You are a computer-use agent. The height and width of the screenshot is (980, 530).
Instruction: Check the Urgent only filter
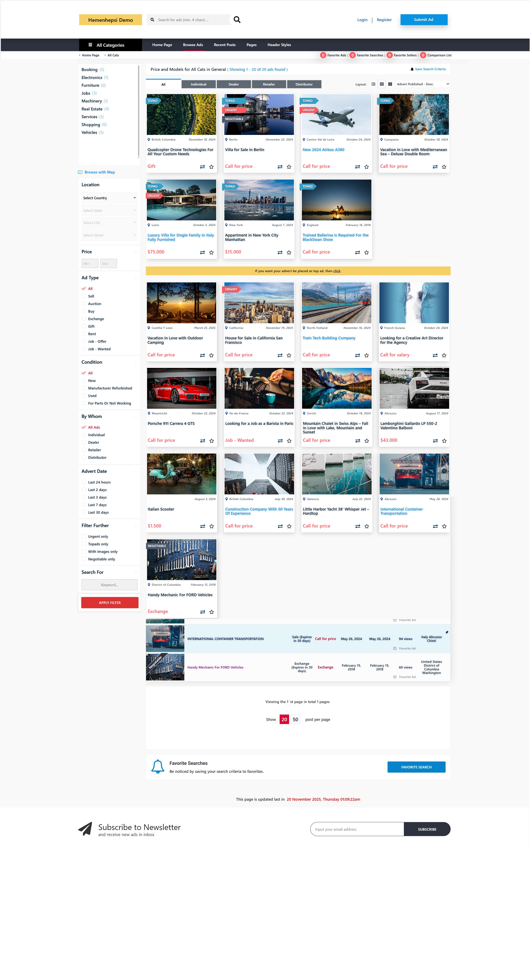(x=84, y=537)
